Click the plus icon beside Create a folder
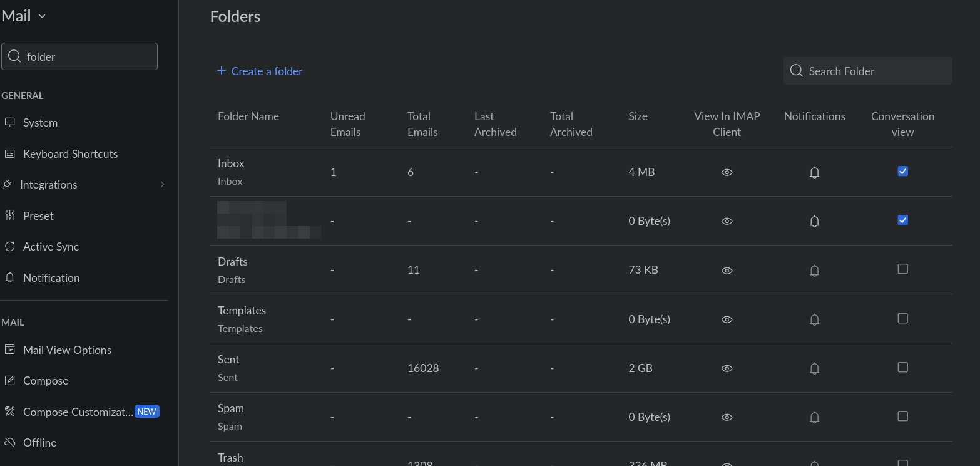The height and width of the screenshot is (466, 980). coord(221,71)
